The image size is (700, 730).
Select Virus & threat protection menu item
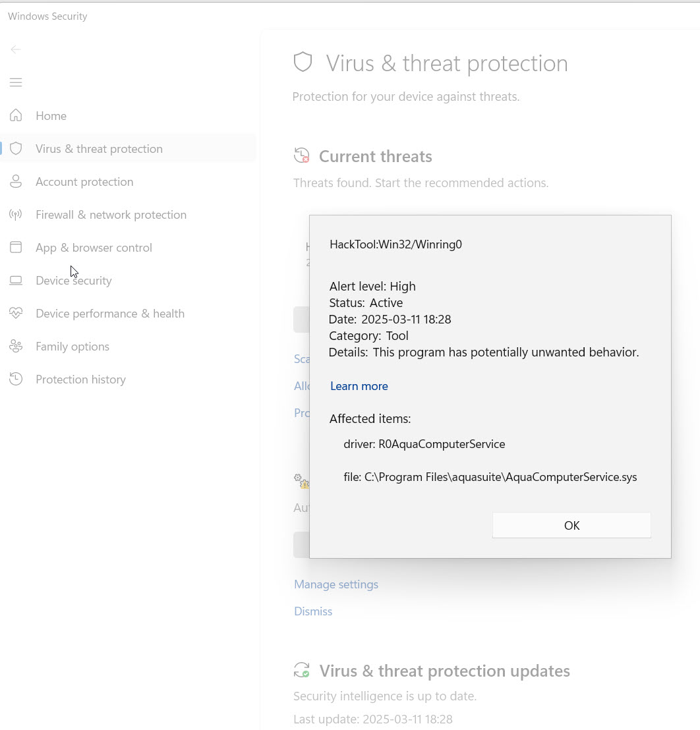click(x=99, y=149)
